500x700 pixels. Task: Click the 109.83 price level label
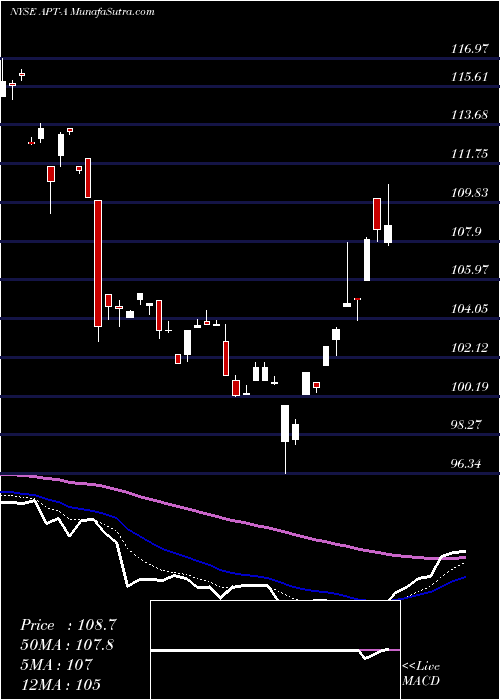point(470,193)
